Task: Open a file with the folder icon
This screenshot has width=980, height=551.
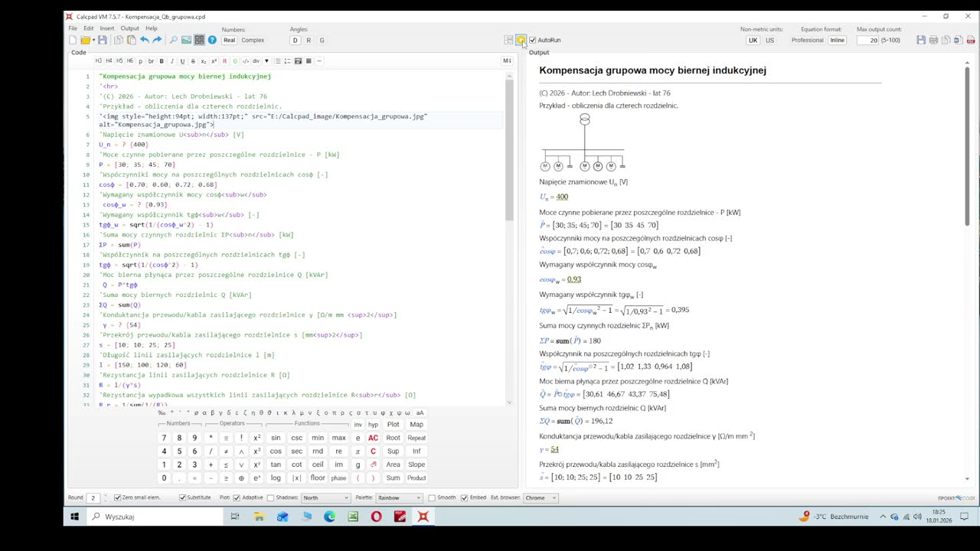Action: click(86, 40)
